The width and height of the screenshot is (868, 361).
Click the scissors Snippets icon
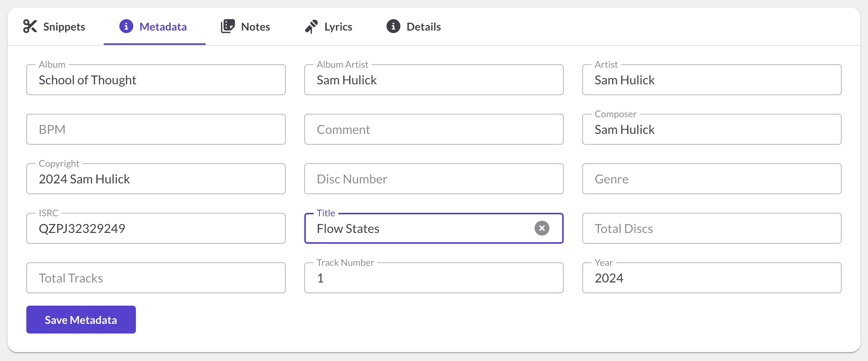(x=30, y=26)
